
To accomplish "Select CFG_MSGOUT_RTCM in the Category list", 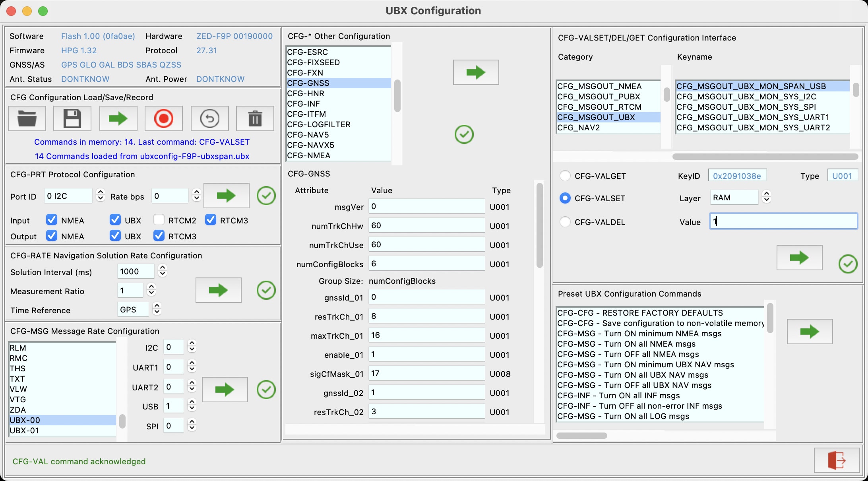I will coord(599,107).
